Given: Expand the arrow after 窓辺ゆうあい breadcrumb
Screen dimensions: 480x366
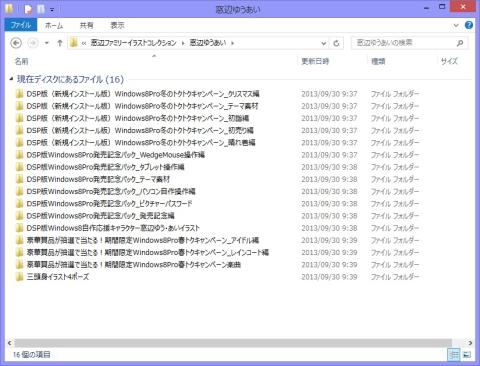Looking at the screenshot, I should pyautogui.click(x=232, y=43).
